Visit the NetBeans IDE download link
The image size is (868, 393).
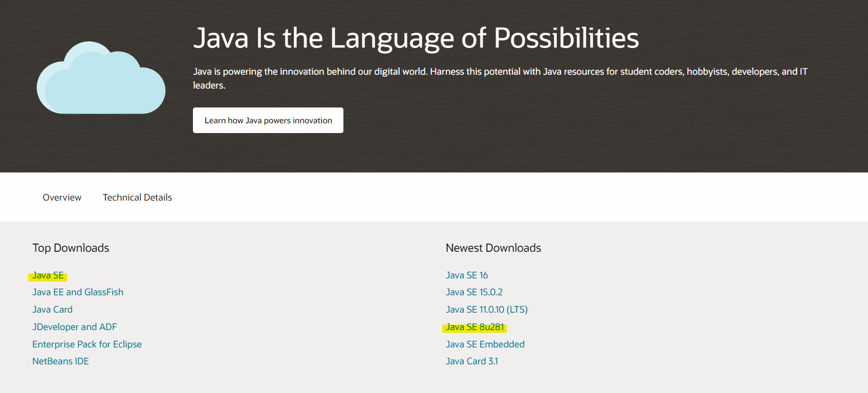point(60,361)
